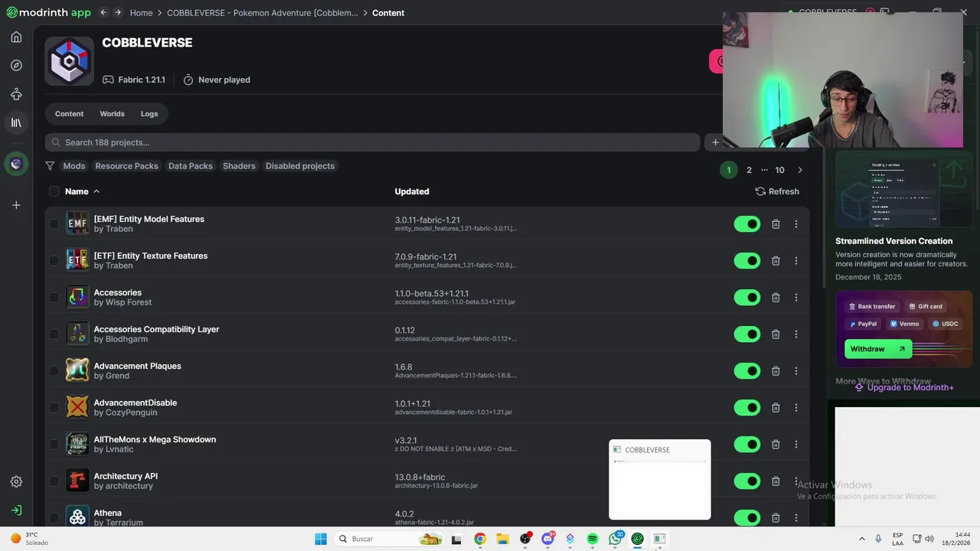Click the Windows Start button
980x551 pixels.
[321, 539]
